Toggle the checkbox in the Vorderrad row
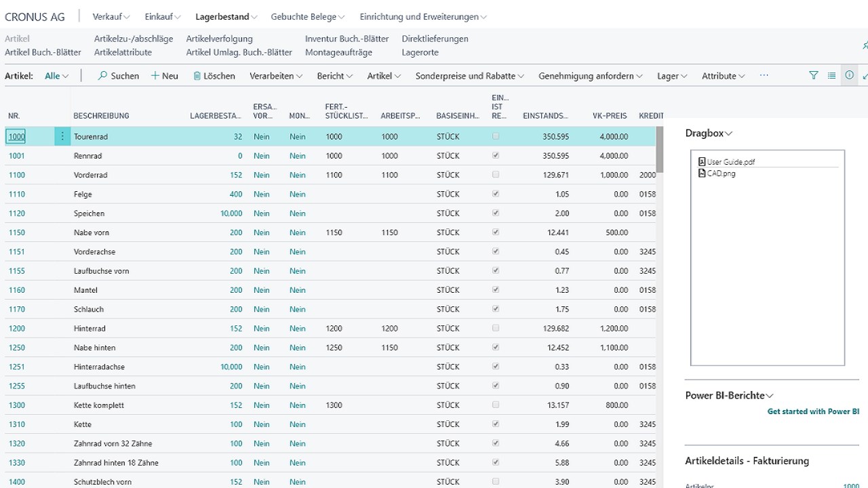 pyautogui.click(x=496, y=175)
